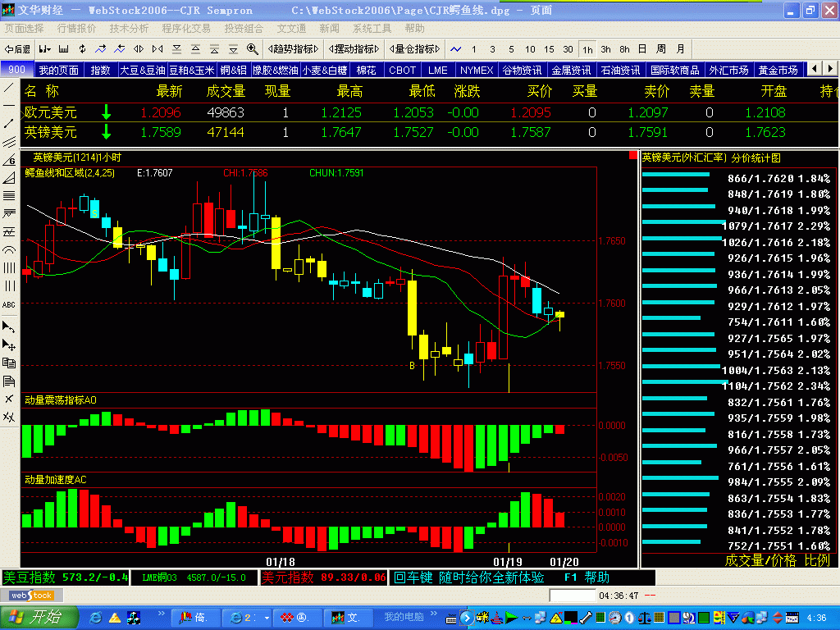840x630 pixels.
Task: Select the arrow move tool
Action: click(x=9, y=345)
